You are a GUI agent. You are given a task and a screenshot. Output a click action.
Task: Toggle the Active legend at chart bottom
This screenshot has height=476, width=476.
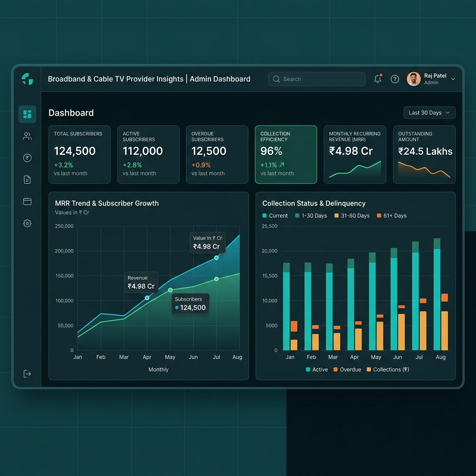point(317,370)
